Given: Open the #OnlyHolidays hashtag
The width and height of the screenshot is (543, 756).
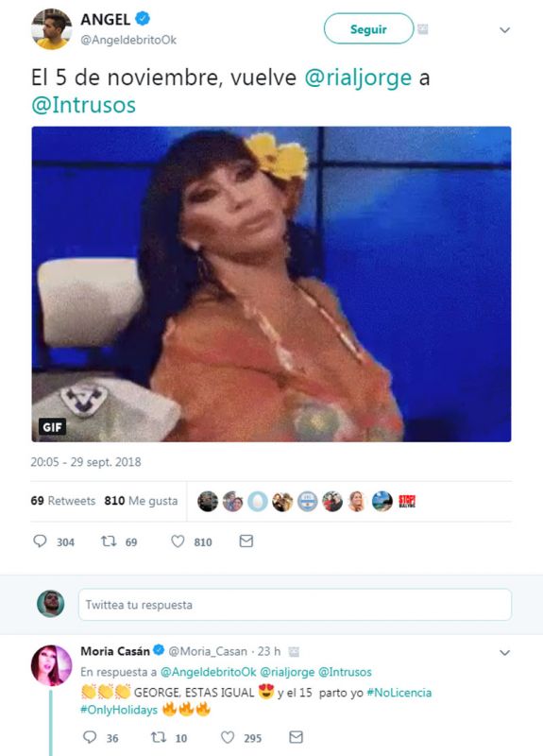Looking at the screenshot, I should 119,711.
